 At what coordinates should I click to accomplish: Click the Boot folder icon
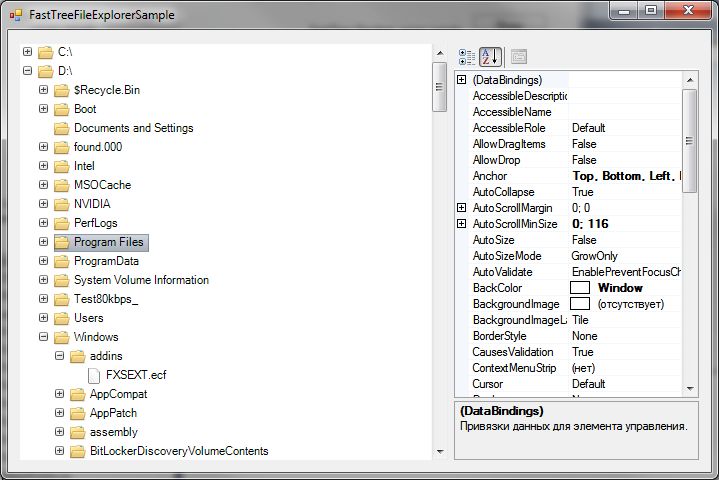click(x=61, y=109)
